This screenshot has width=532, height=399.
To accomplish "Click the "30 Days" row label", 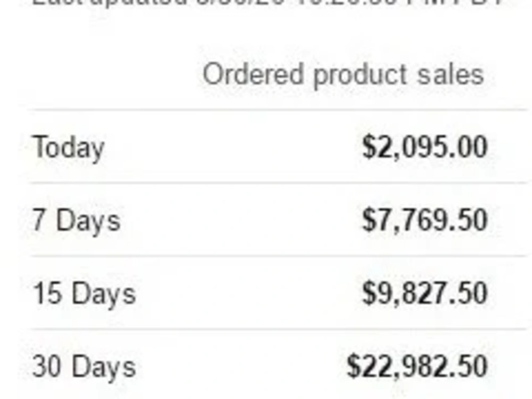I will (84, 367).
